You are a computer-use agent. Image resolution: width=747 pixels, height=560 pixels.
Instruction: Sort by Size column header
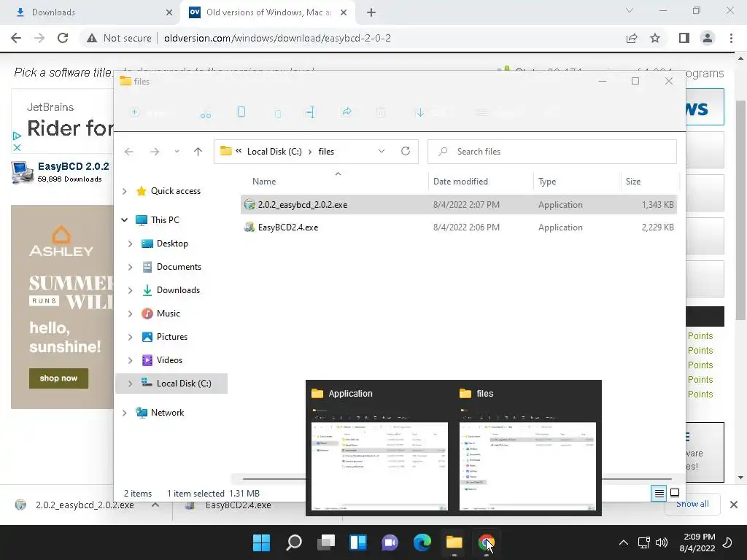633,182
